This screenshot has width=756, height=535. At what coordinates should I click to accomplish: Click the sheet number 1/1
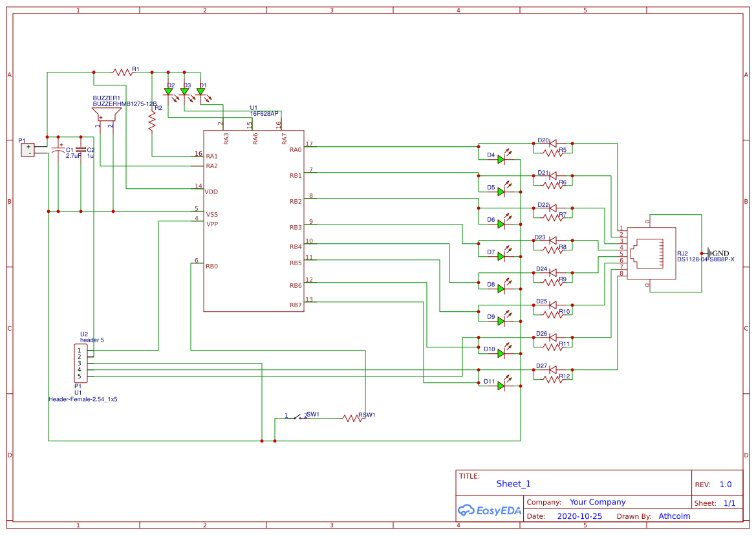pos(729,504)
